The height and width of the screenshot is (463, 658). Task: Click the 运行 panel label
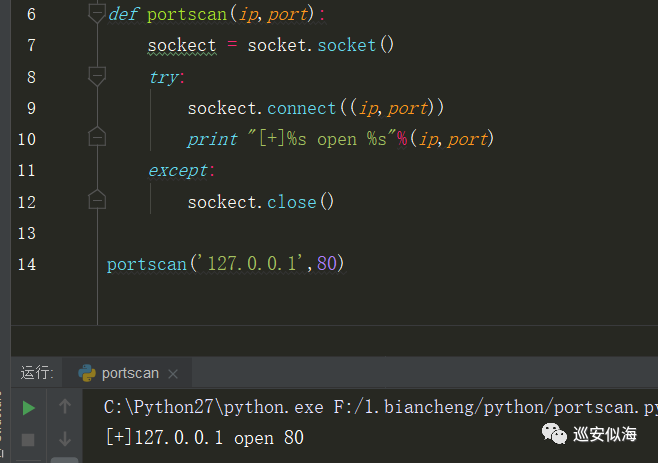coord(37,373)
